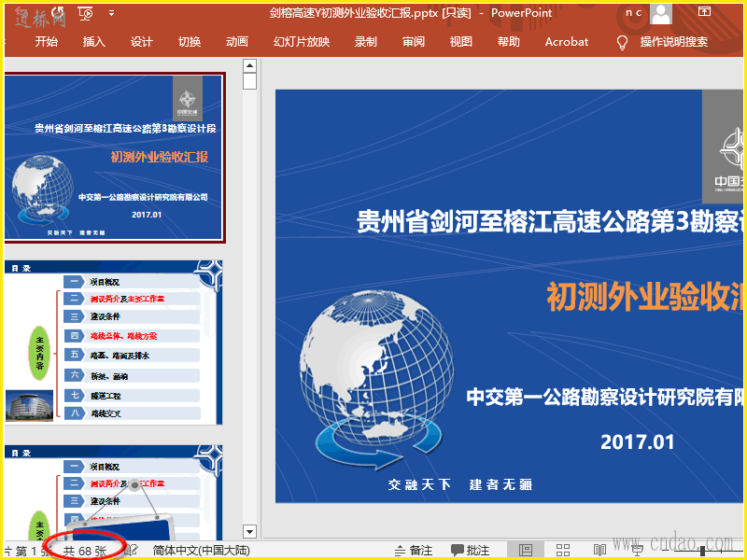The height and width of the screenshot is (560, 747).
Task: Switch to Slide Sorter view icon
Action: 563,551
